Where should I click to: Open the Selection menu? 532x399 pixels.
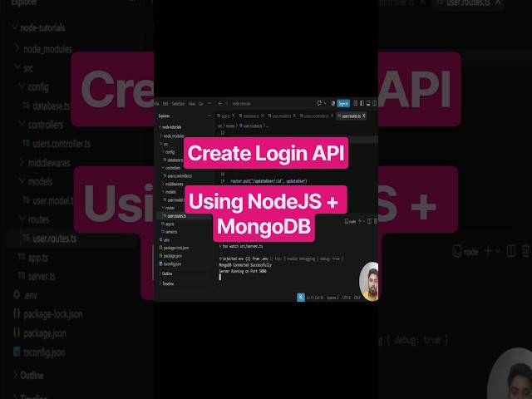(178, 103)
